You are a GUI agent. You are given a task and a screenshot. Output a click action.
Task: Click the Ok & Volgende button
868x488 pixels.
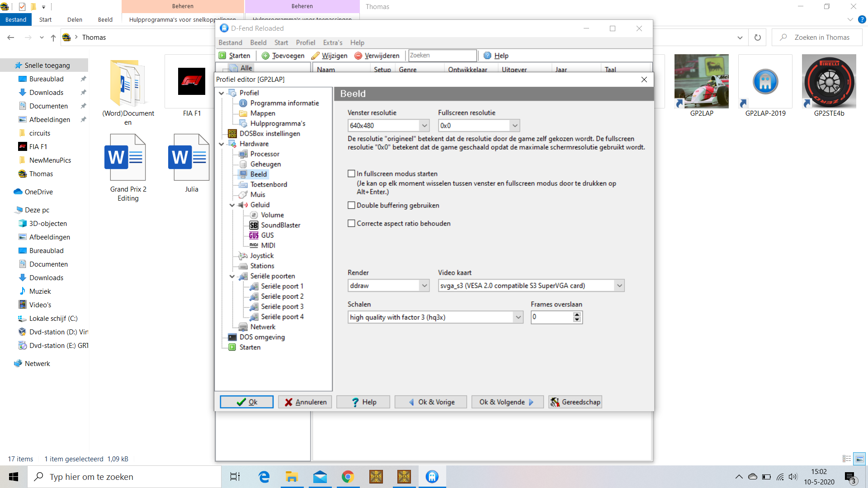pos(507,402)
